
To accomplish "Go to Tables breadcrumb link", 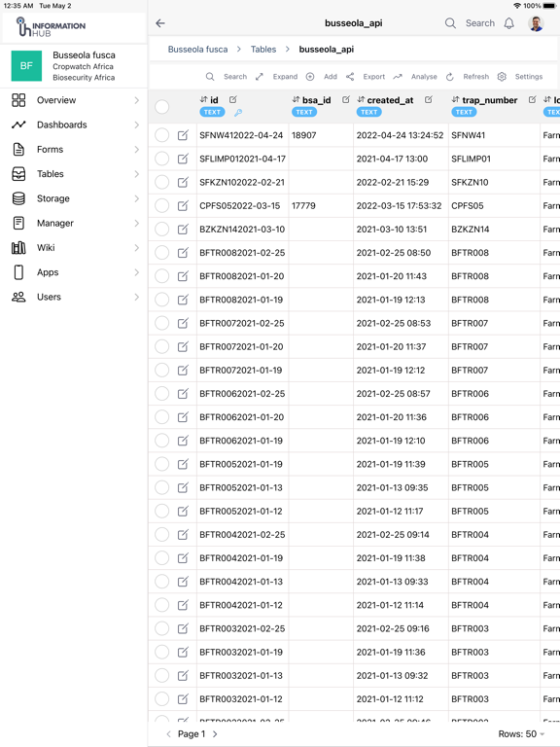I will [x=263, y=49].
